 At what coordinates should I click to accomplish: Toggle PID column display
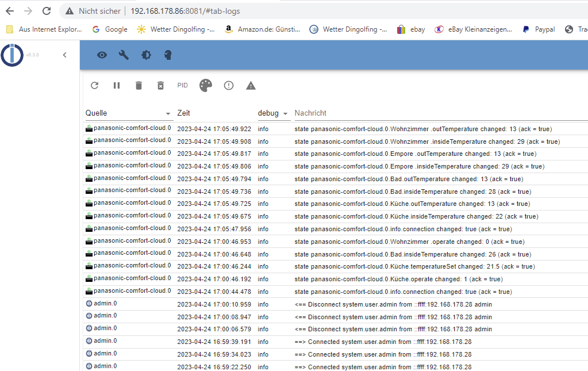point(182,86)
